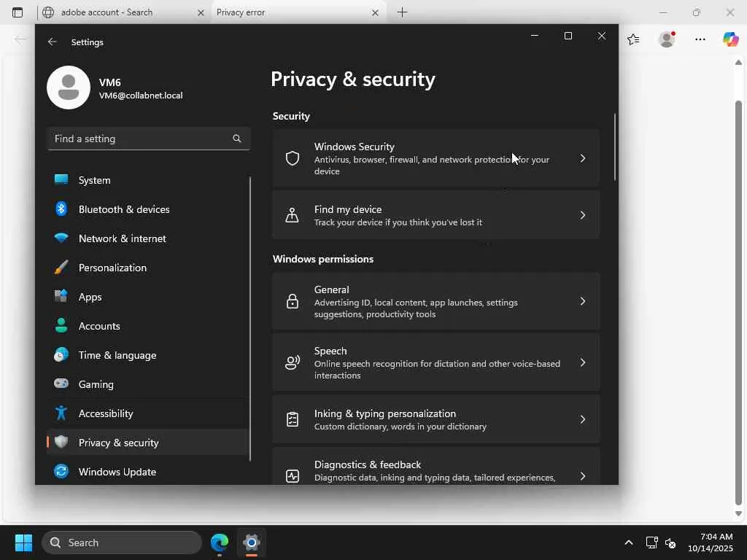Click the Accessibility figure icon

click(61, 413)
